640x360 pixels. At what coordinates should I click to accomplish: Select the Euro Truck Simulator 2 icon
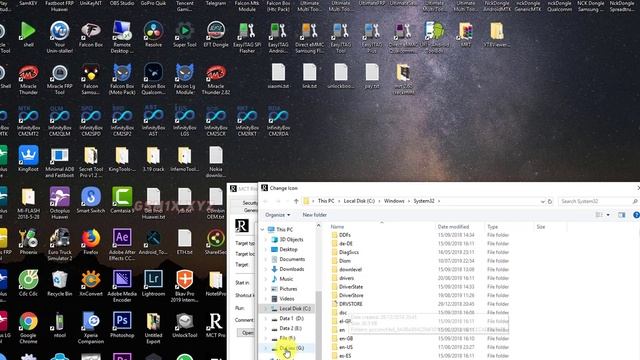[60, 245]
